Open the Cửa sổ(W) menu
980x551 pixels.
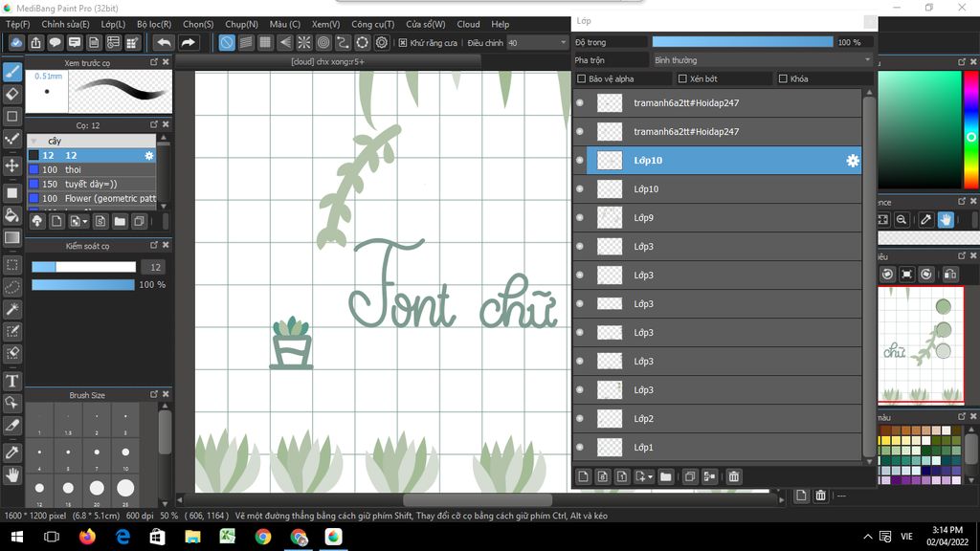tap(425, 24)
